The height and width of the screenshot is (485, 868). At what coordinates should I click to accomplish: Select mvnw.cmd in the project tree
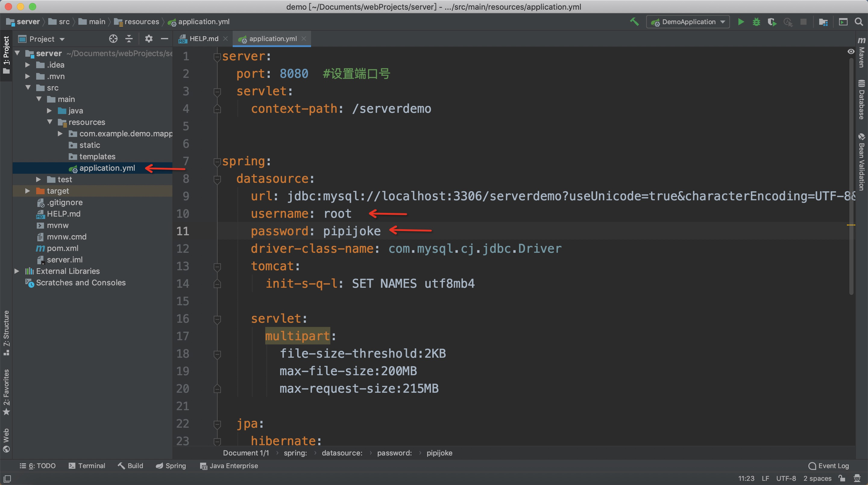tap(66, 237)
